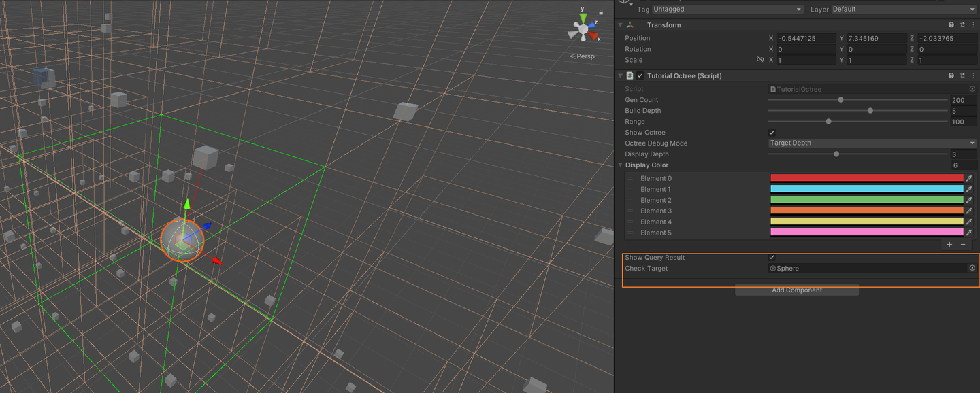Open the Transform presets icon
This screenshot has width=980, height=393.
pos(962,24)
